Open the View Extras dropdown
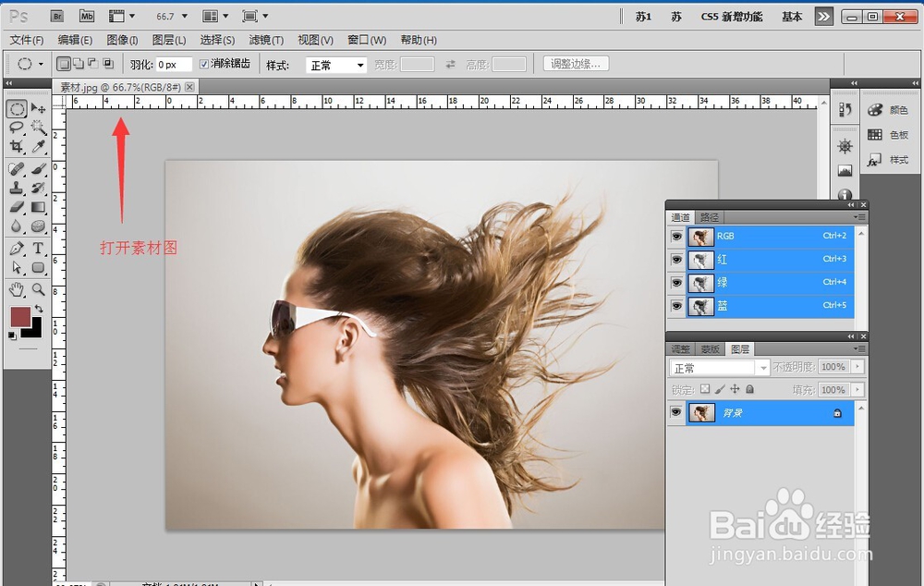This screenshot has width=924, height=586. (122, 17)
